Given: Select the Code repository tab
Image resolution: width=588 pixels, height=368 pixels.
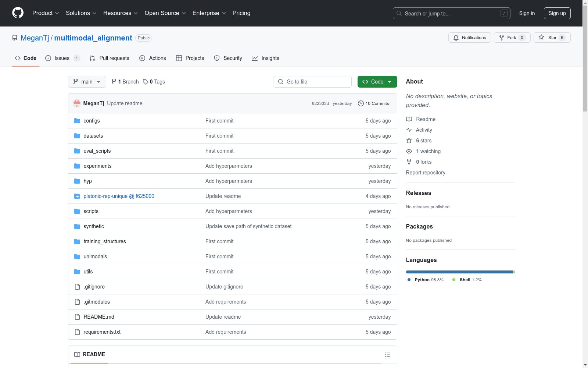Looking at the screenshot, I should click(26, 58).
